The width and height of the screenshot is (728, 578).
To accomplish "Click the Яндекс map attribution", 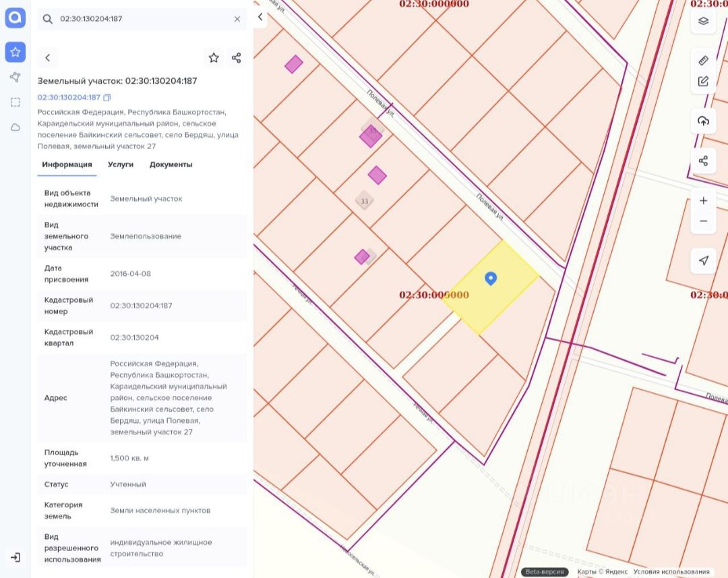I will pos(602,571).
